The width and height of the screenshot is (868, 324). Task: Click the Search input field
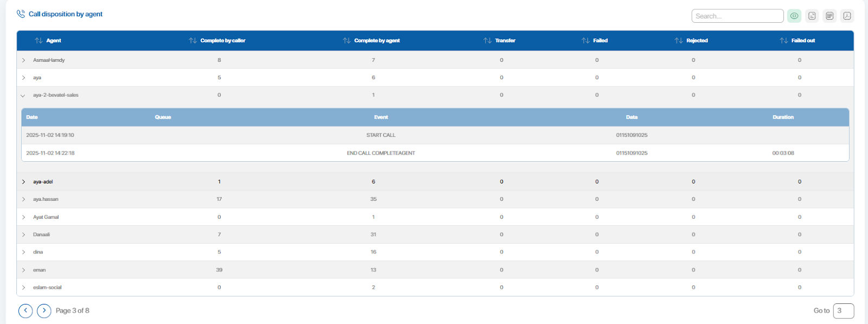tap(737, 16)
